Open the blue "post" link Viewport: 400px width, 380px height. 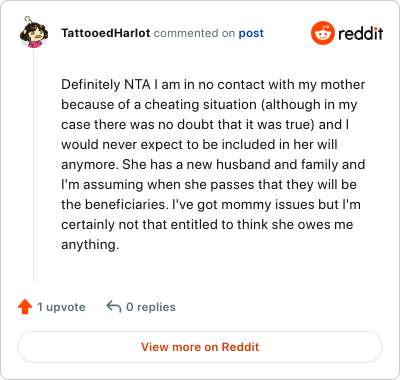click(251, 34)
